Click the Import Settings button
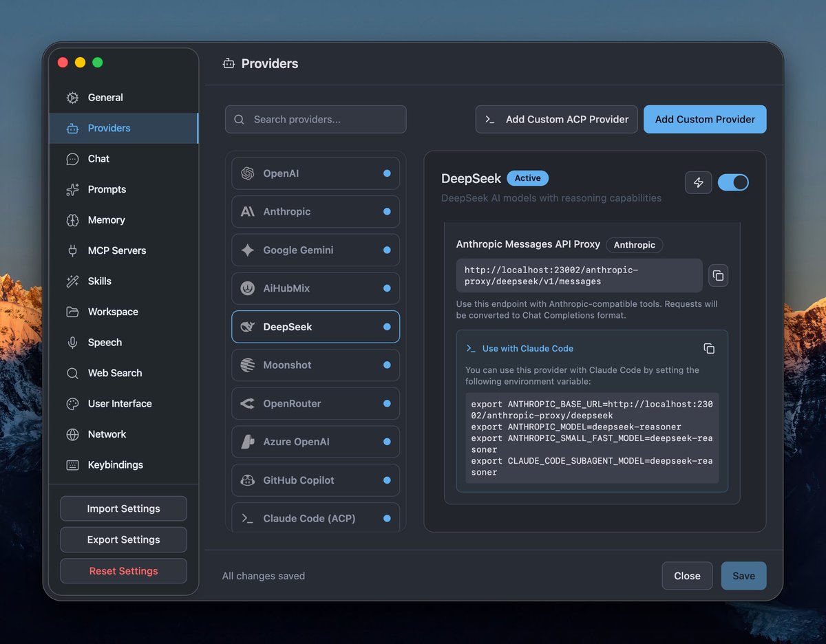Screen dimensions: 826x644 click(x=124, y=508)
